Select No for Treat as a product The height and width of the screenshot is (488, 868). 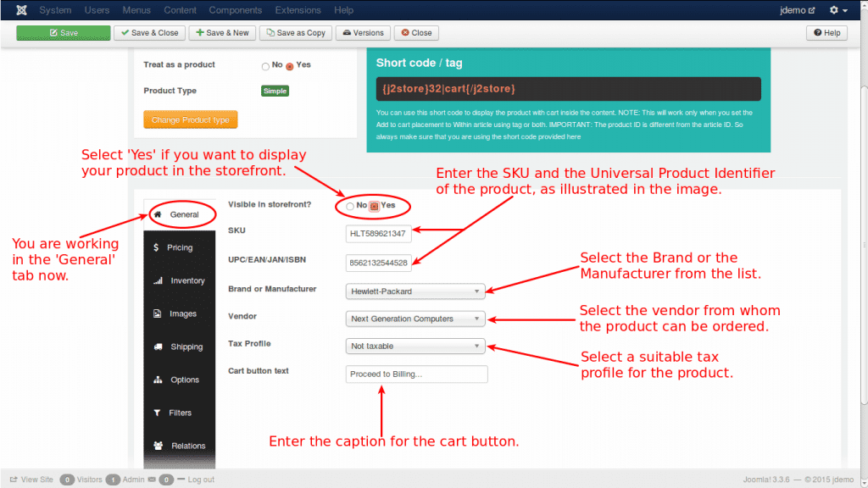click(264, 64)
